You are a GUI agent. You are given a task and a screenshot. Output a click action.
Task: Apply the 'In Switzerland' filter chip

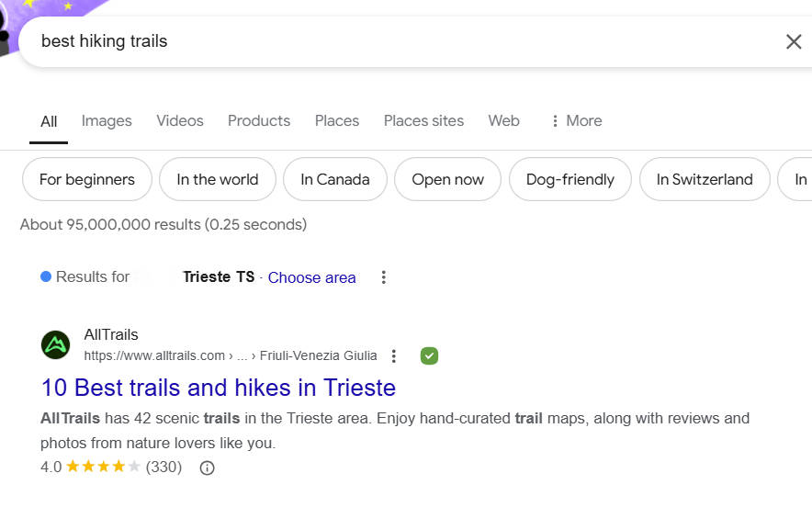705,179
